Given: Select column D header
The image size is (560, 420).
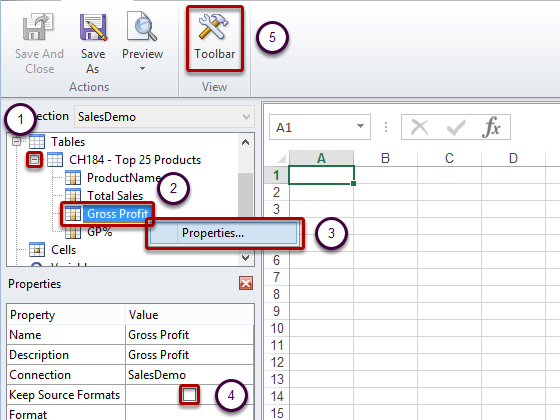Looking at the screenshot, I should (x=513, y=158).
